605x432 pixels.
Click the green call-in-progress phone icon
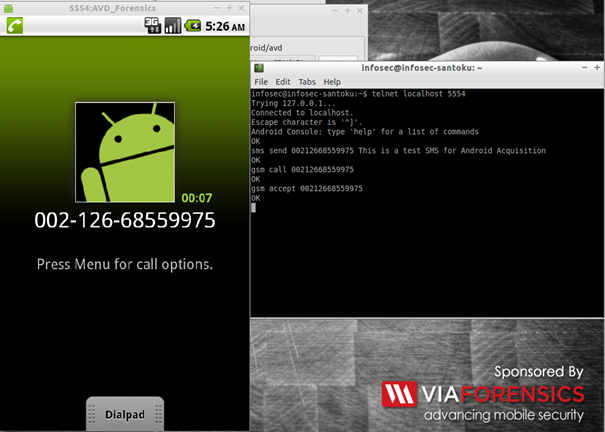click(13, 26)
